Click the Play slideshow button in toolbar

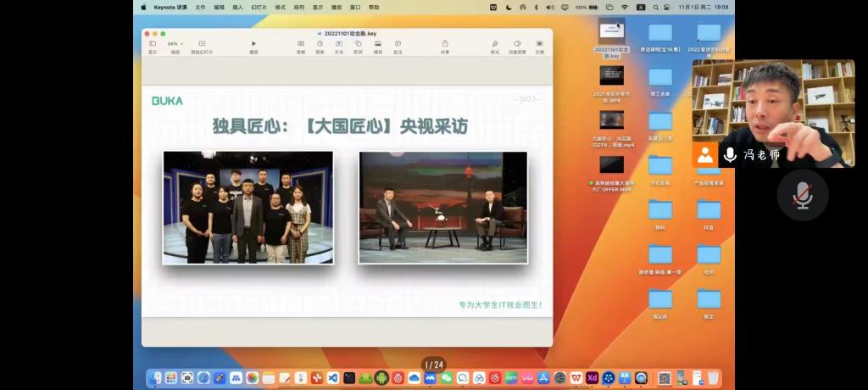point(253,43)
